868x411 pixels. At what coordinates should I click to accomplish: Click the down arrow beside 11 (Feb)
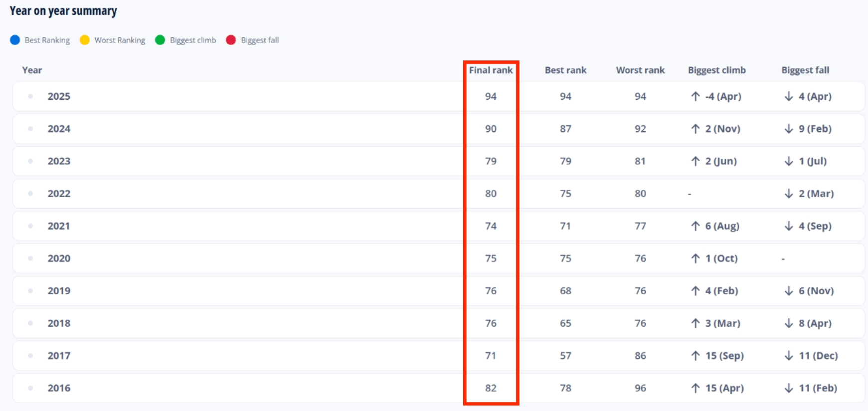pyautogui.click(x=788, y=388)
